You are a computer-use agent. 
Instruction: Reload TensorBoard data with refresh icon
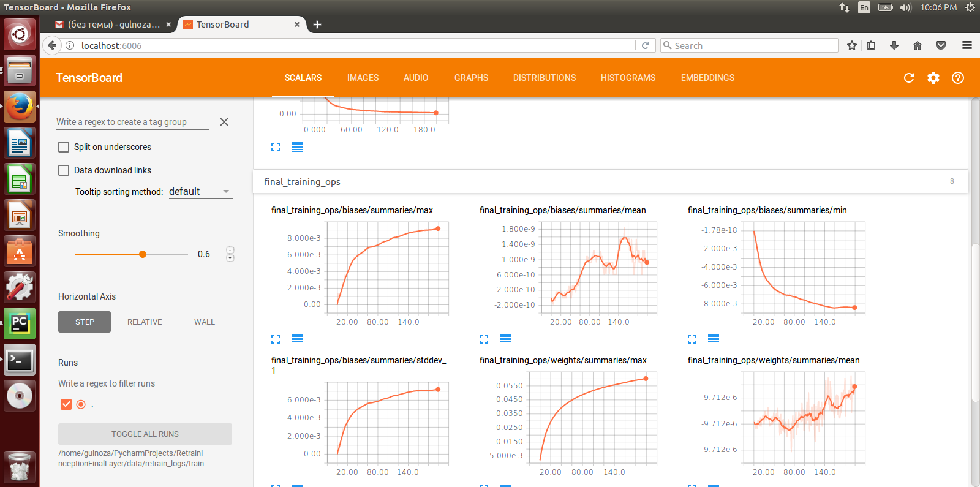[x=909, y=78]
